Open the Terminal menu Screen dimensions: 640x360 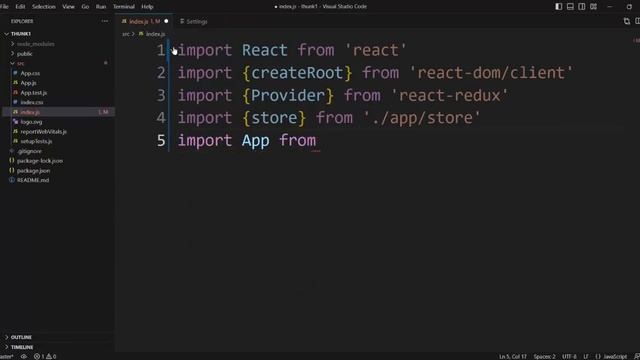124,7
